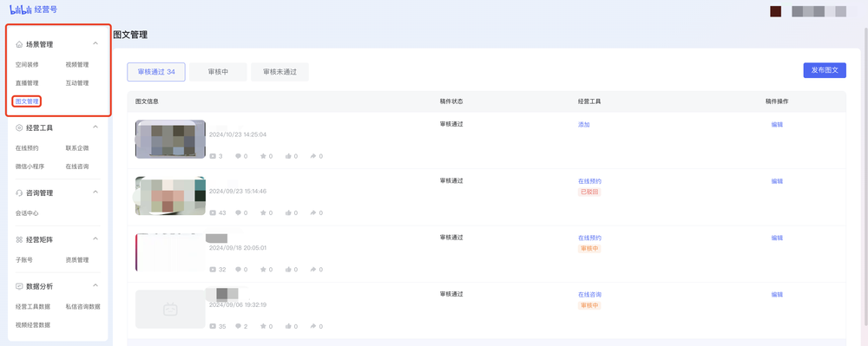868x346 pixels.
Task: Open 联系企微 in the sidebar
Action: coord(77,148)
